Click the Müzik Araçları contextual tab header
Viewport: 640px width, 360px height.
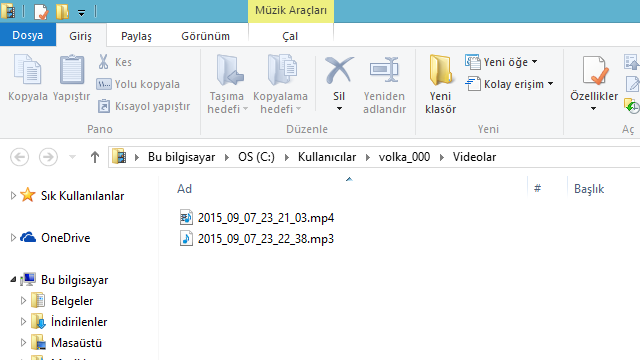click(291, 11)
